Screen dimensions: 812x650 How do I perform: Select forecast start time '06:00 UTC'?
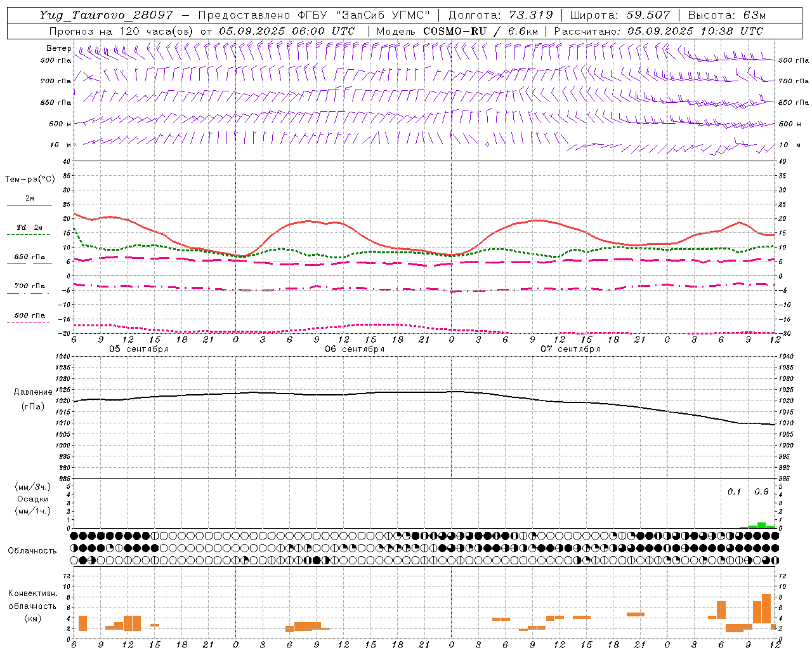coord(325,31)
